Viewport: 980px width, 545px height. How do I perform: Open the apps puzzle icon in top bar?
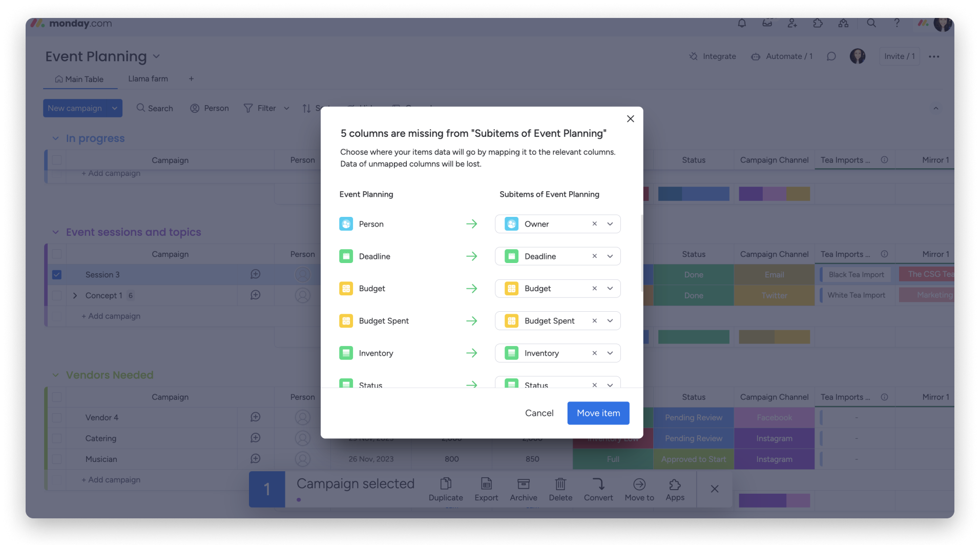pyautogui.click(x=818, y=23)
